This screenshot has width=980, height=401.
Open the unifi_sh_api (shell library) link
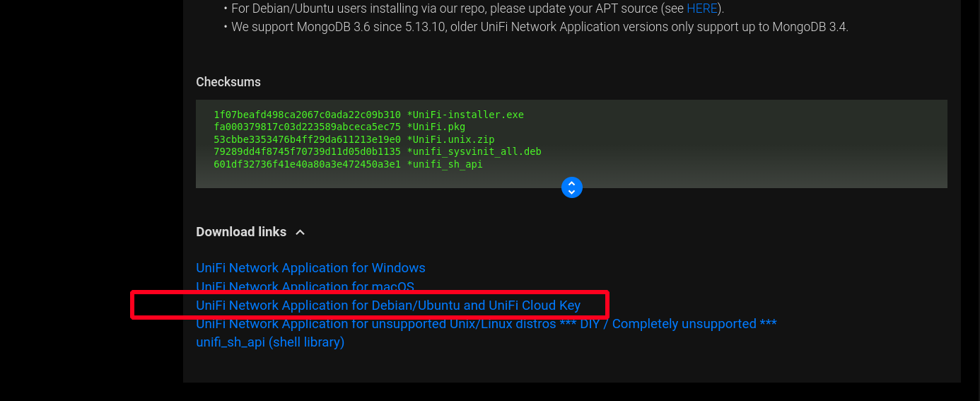[269, 342]
